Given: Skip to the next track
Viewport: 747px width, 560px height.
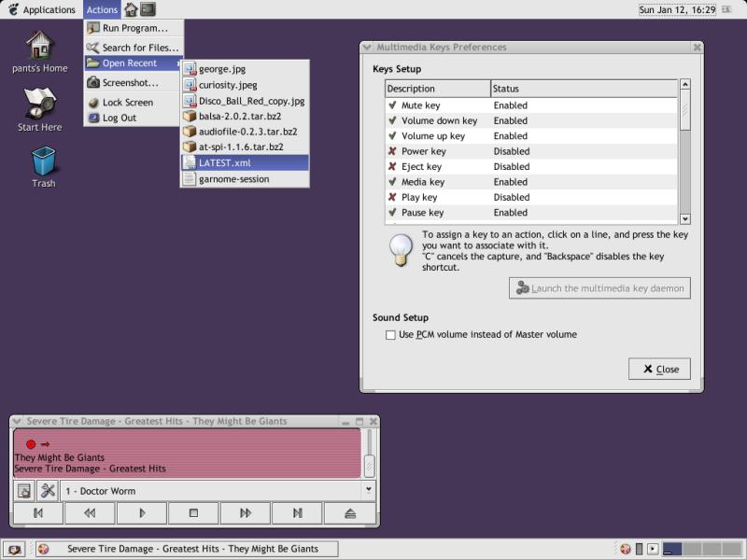Looking at the screenshot, I should (297, 512).
